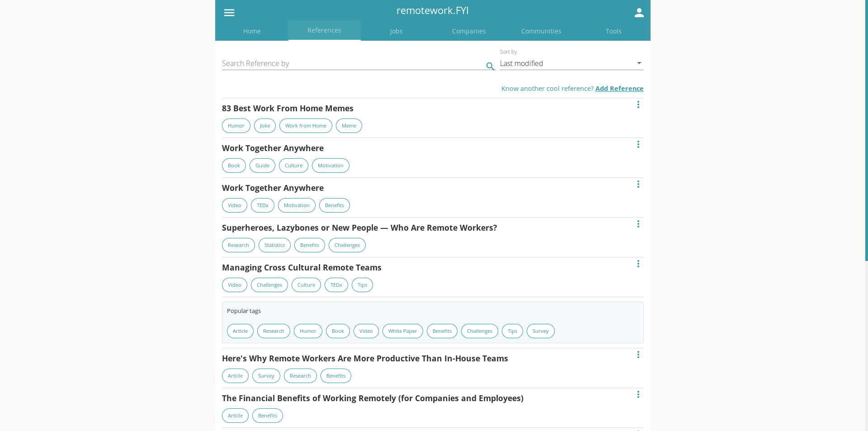
Task: Select Challenges tag in Popular tags
Action: (480, 331)
